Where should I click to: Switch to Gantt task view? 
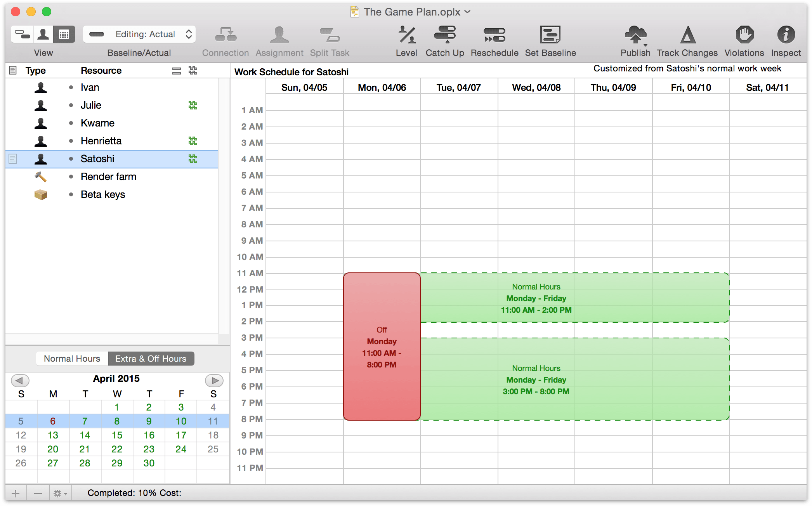[x=23, y=35]
